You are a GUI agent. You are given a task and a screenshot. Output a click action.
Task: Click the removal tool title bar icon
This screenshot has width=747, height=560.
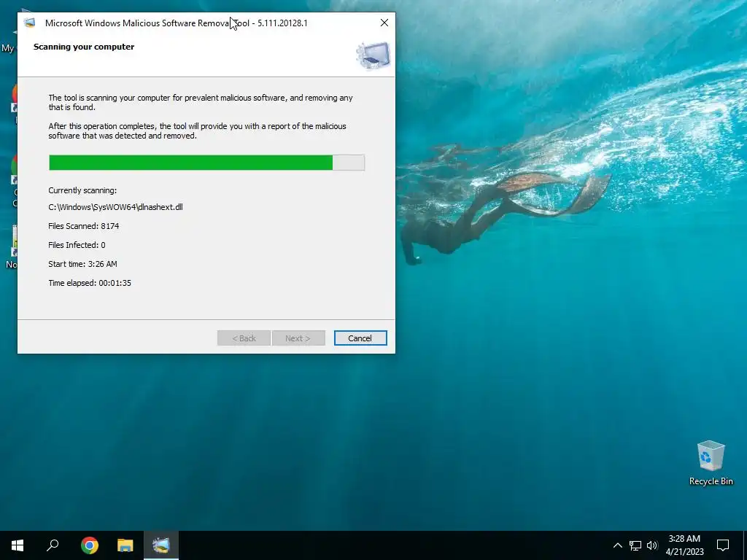point(29,23)
